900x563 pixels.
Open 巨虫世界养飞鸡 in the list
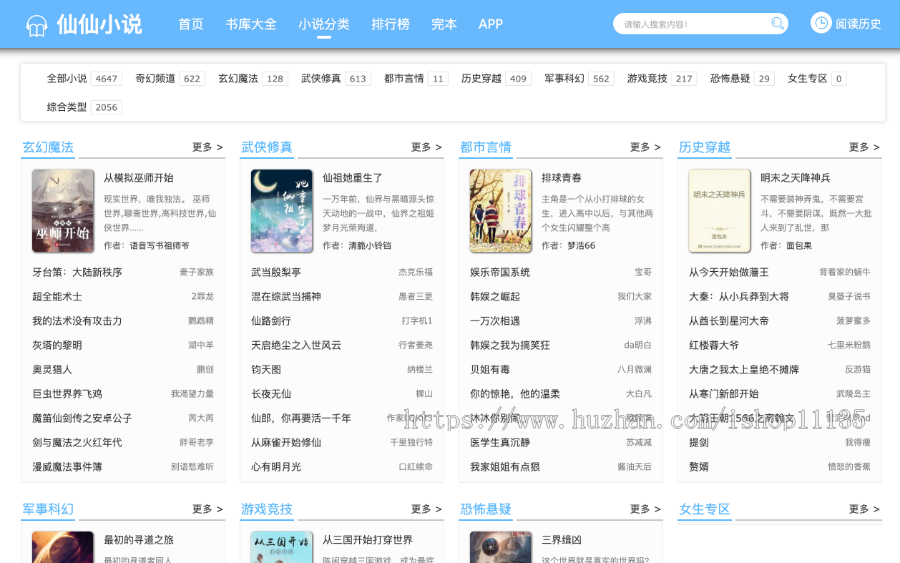pos(67,394)
